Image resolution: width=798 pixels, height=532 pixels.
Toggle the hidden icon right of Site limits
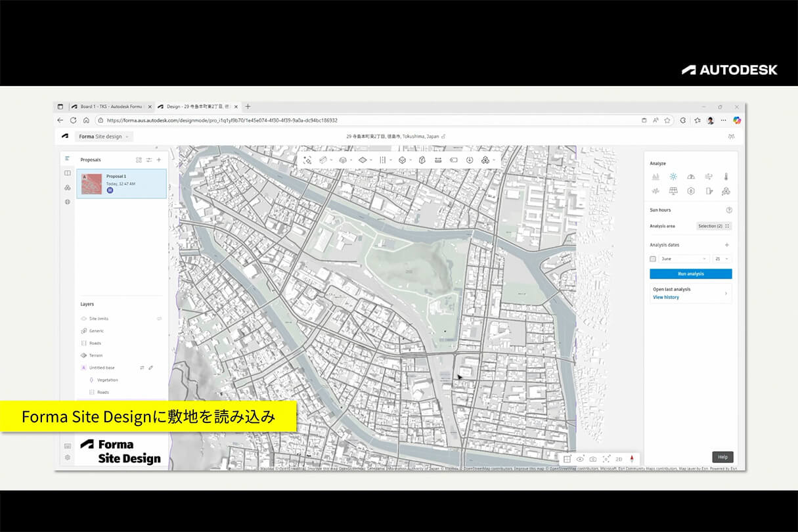click(x=159, y=319)
